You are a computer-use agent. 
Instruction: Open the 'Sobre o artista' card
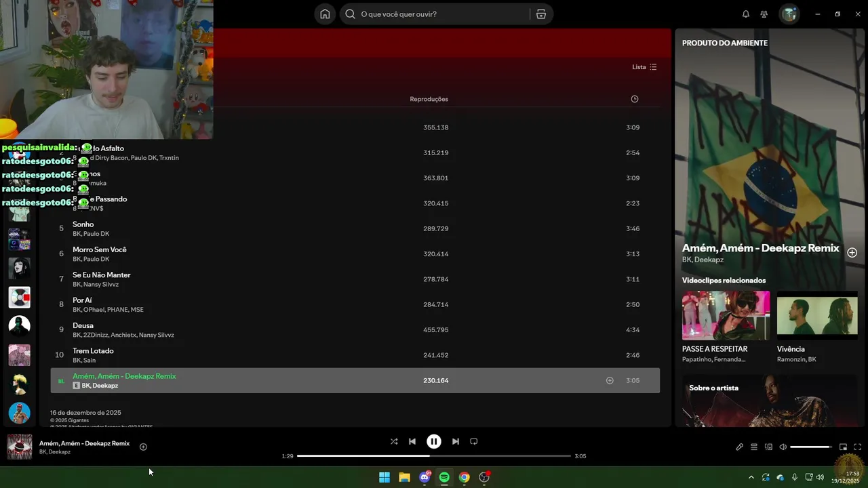coord(770,401)
